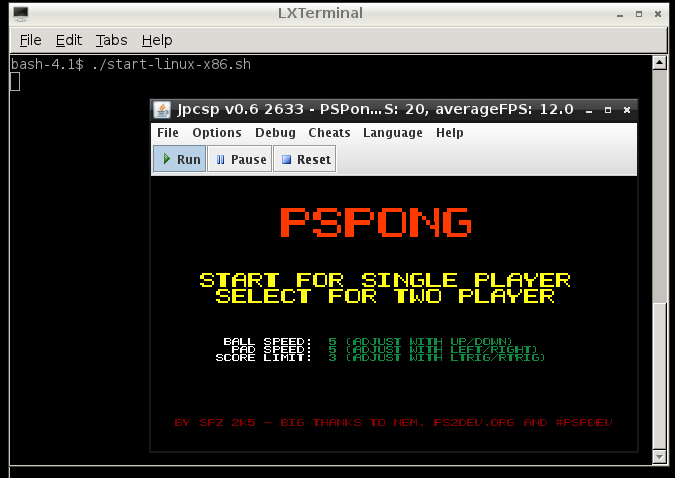Close the LXTerminal window
Screen dimensions: 675x478
(x=658, y=14)
